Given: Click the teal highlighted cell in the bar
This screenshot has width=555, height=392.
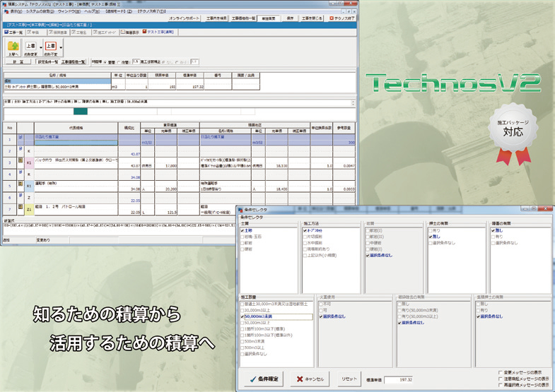Looking at the screenshot, I should point(81,112).
